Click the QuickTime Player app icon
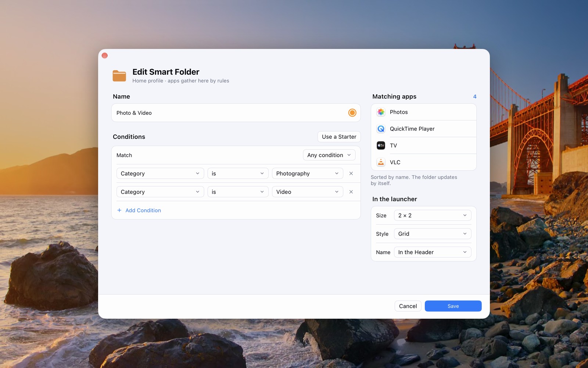The image size is (588, 368). pyautogui.click(x=381, y=129)
